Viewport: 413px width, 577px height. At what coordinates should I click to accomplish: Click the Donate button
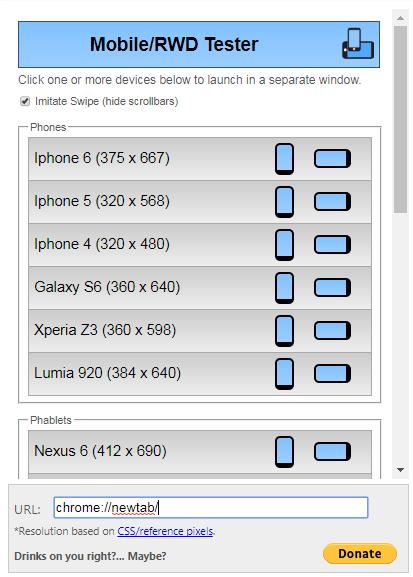tap(360, 553)
